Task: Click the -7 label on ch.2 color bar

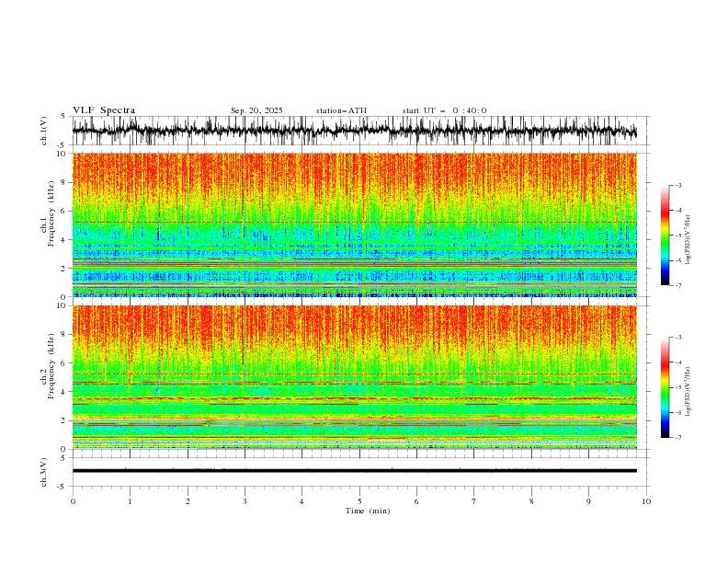Action: (677, 438)
